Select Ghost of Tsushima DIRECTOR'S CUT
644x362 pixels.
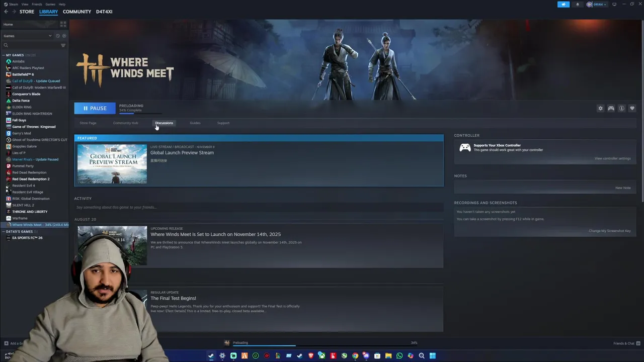(x=39, y=140)
